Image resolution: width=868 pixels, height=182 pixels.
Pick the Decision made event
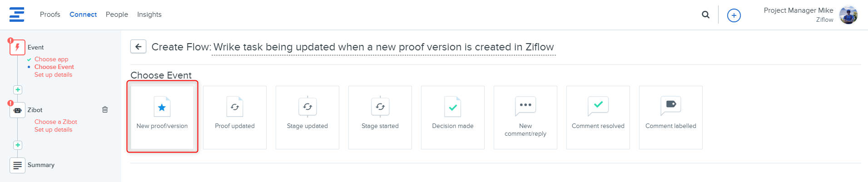point(453,117)
